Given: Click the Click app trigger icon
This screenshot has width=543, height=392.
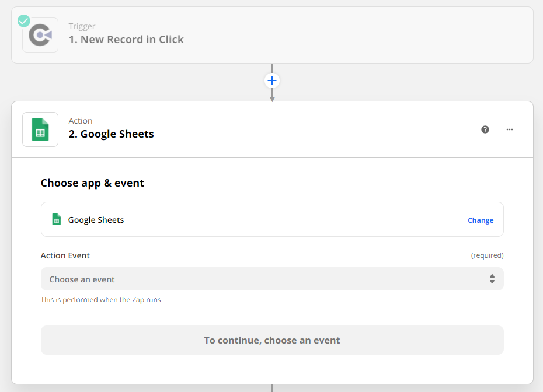Looking at the screenshot, I should (x=40, y=35).
